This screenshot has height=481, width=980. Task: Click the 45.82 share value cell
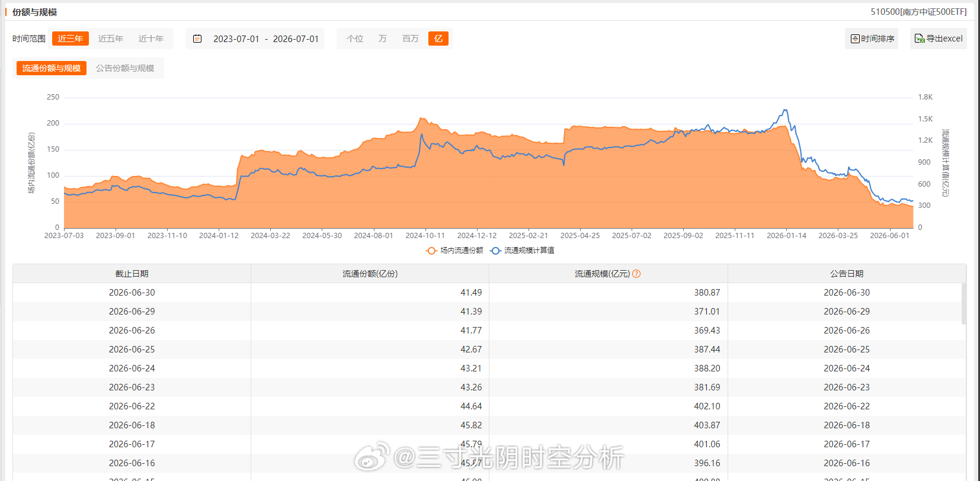click(370, 425)
